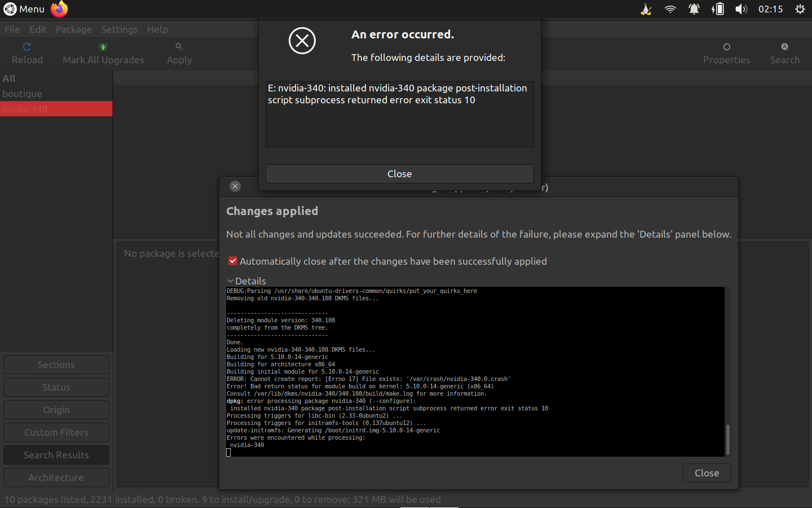Open the volume speaker indicator
Screen dimensions: 812x508
point(741,9)
